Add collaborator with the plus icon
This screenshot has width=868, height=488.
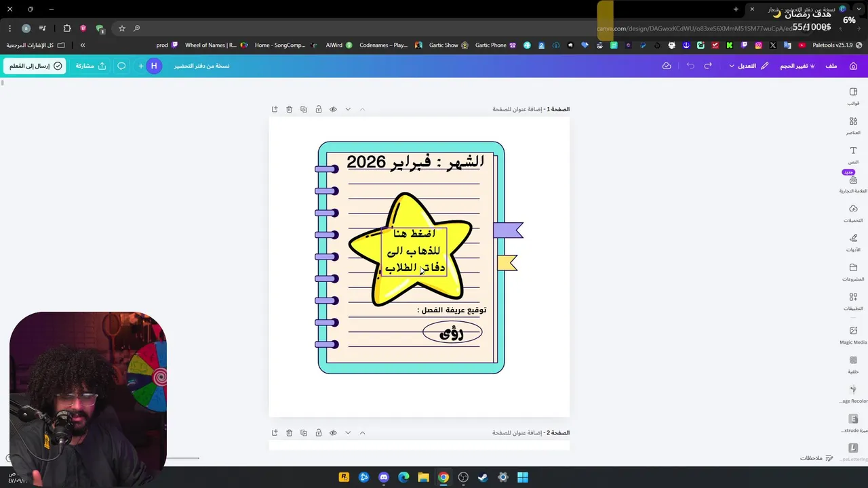140,66
